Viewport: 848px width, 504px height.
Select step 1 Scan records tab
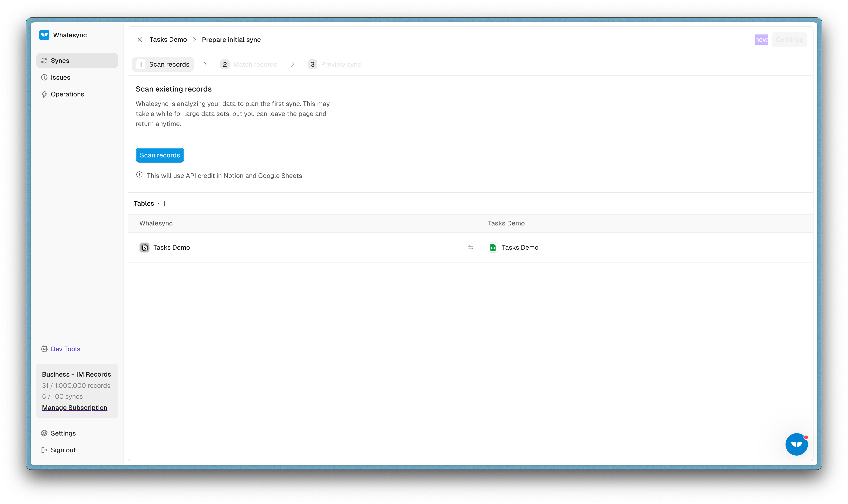tap(163, 65)
